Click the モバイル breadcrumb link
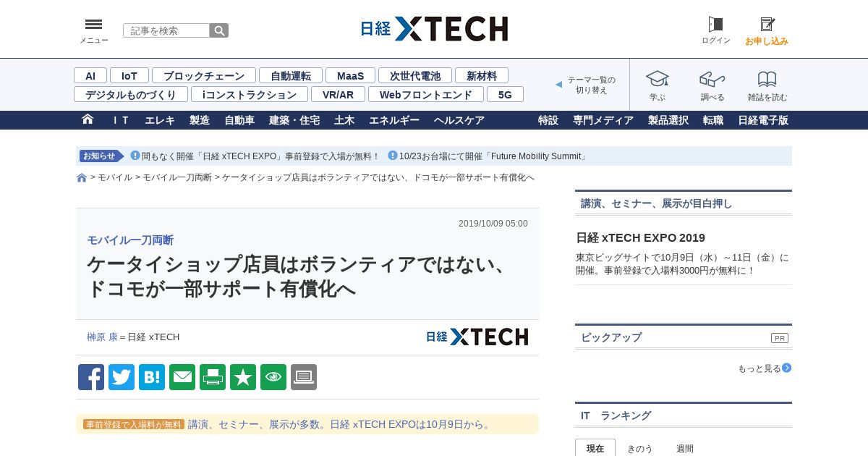This screenshot has height=456, width=868. pyautogui.click(x=115, y=177)
